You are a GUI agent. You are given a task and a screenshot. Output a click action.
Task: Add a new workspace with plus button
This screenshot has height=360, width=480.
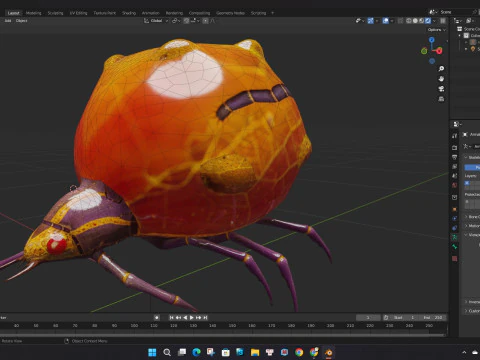[x=272, y=13]
